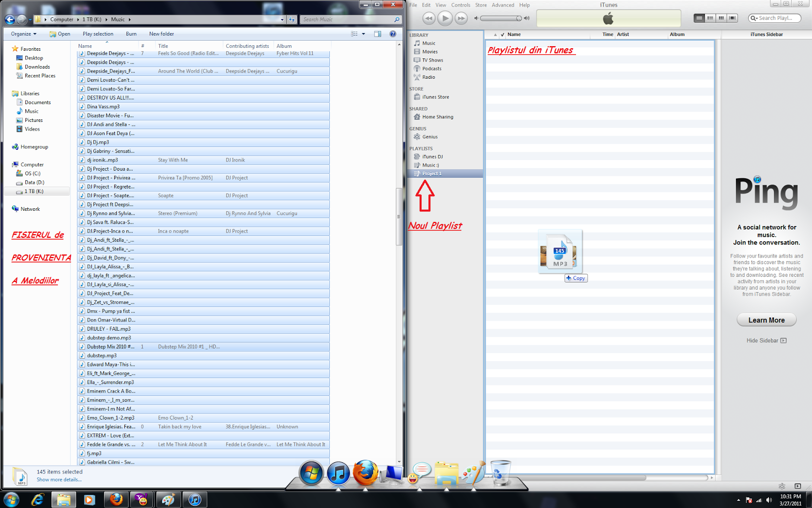Select the Data (D:) drive
The width and height of the screenshot is (812, 508).
pos(30,182)
